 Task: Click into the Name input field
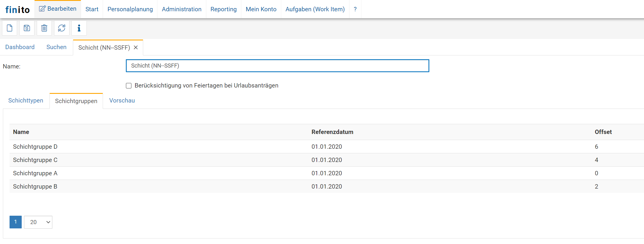click(x=277, y=66)
